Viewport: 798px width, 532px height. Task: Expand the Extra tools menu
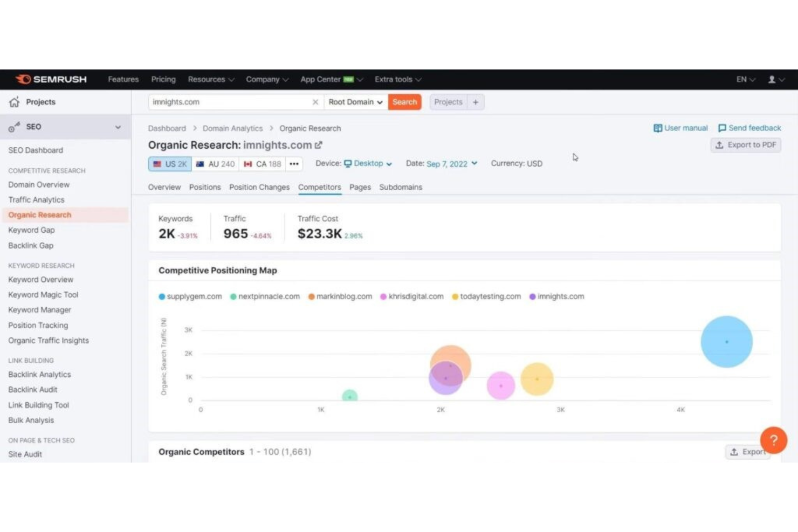click(398, 79)
